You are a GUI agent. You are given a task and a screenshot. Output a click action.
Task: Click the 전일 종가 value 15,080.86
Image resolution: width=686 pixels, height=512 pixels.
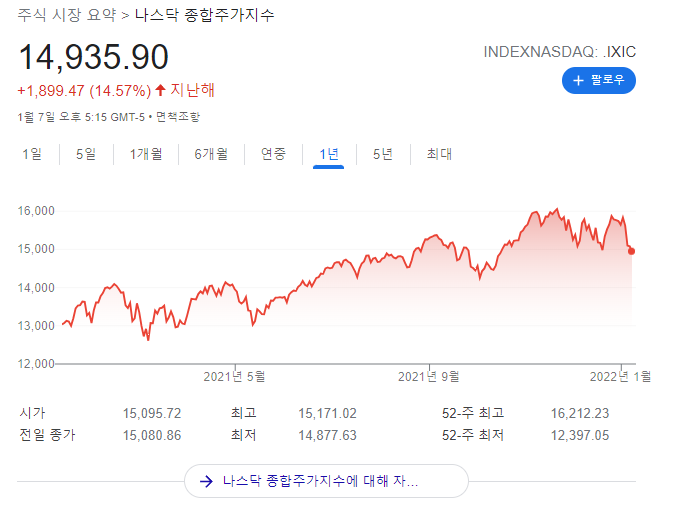(x=152, y=435)
